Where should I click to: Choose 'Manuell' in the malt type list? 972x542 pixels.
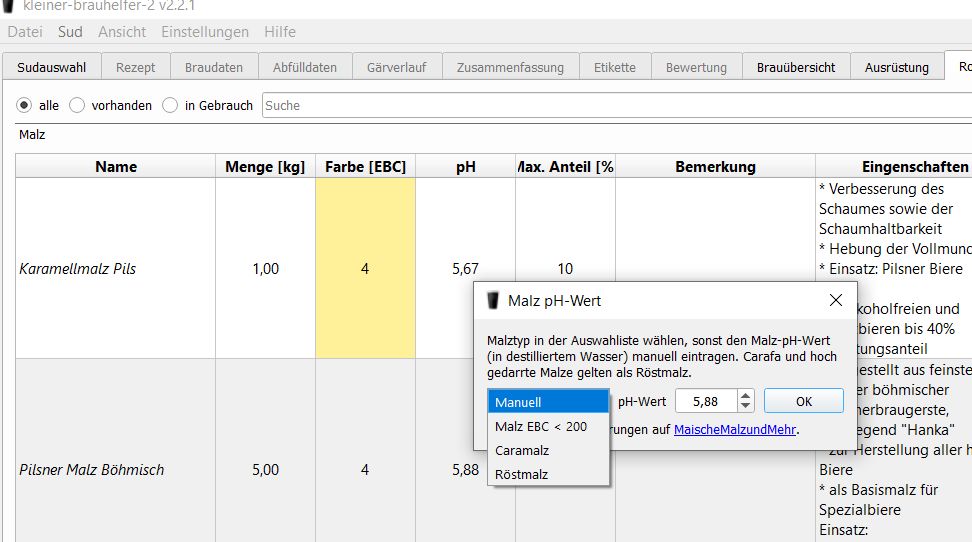click(548, 402)
